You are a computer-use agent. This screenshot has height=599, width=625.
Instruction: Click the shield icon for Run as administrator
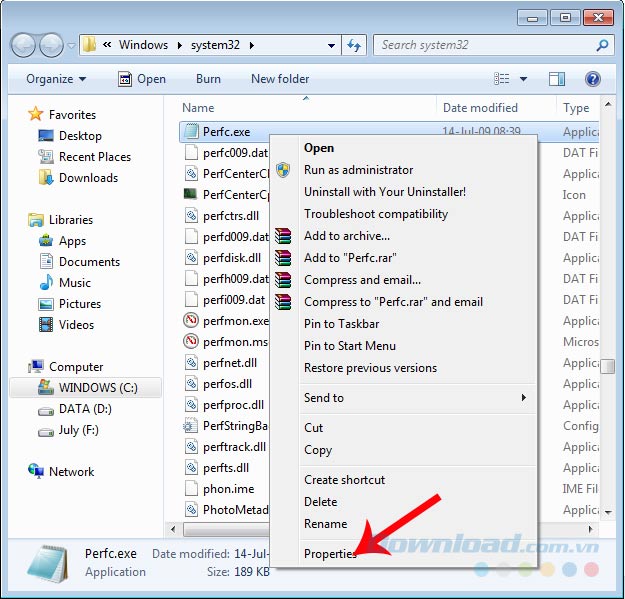point(283,170)
